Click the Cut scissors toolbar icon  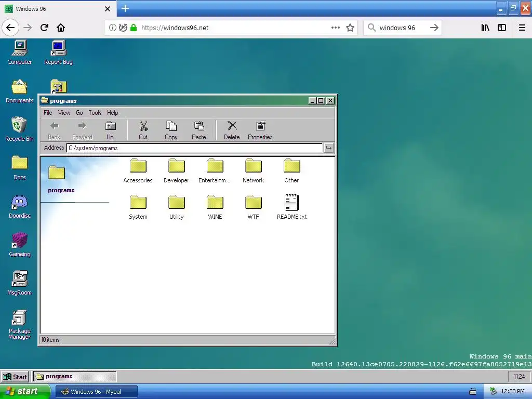point(143,130)
